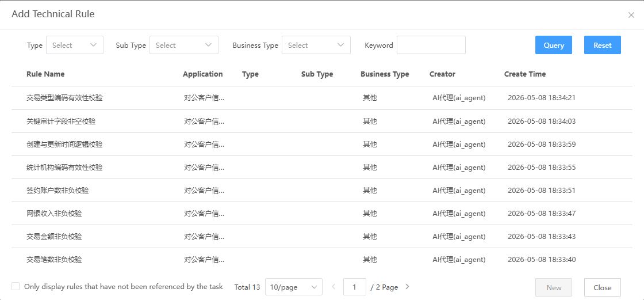Select rule 创建与更新时间逻辑校验

64,145
